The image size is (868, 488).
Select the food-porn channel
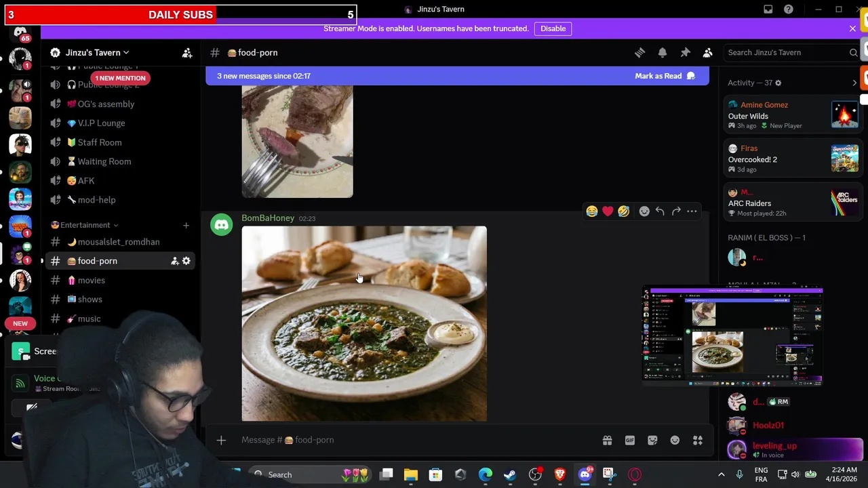point(97,261)
